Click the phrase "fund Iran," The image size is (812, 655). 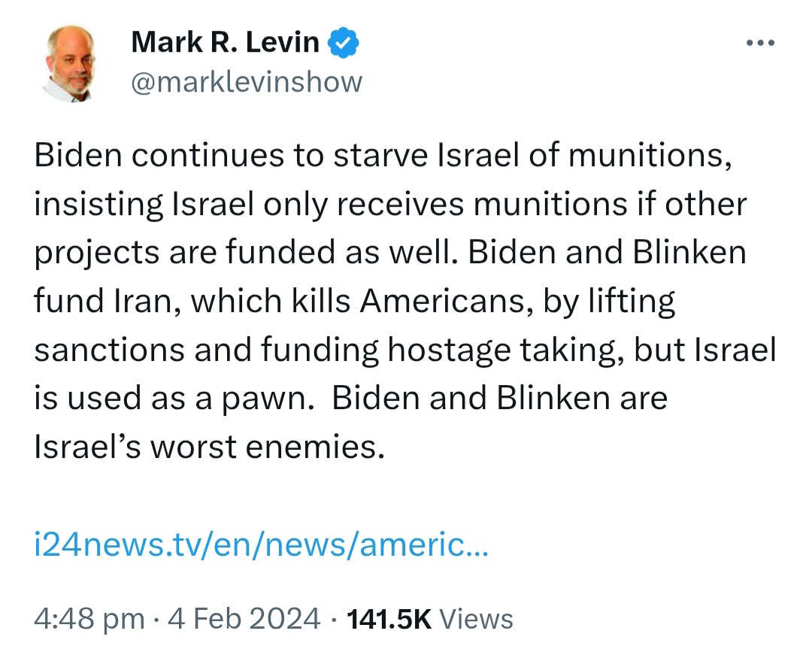tap(108, 301)
